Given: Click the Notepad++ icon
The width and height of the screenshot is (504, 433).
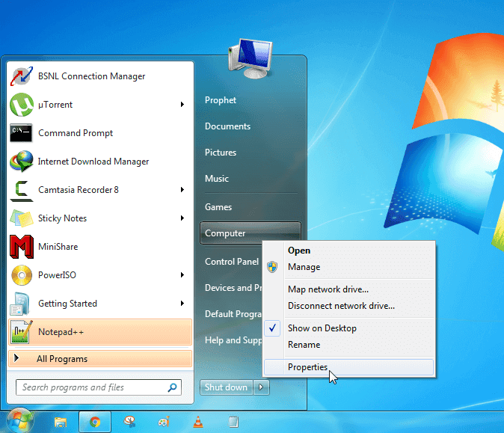Looking at the screenshot, I should (21, 332).
